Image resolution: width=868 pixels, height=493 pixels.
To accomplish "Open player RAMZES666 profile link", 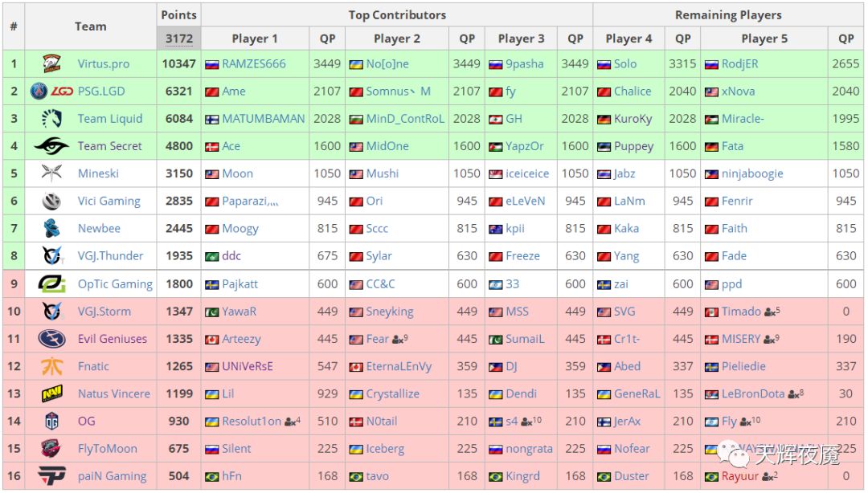I will [254, 63].
